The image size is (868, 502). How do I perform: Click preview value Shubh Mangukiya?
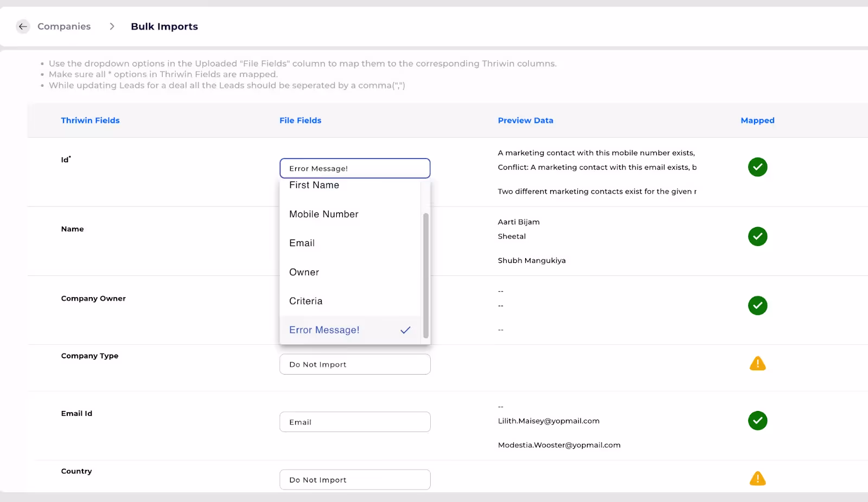point(532,260)
